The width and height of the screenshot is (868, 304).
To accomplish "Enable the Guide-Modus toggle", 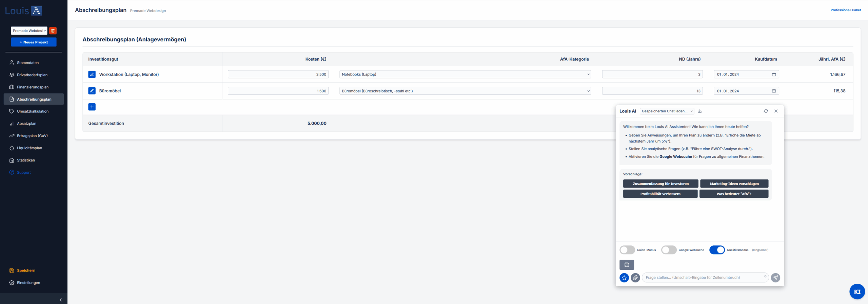I will pos(627,250).
